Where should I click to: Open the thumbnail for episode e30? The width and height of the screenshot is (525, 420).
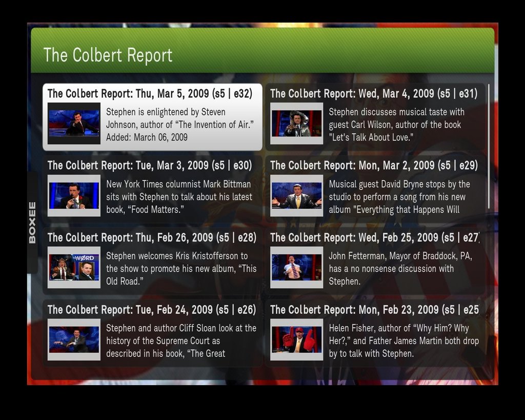coord(74,195)
